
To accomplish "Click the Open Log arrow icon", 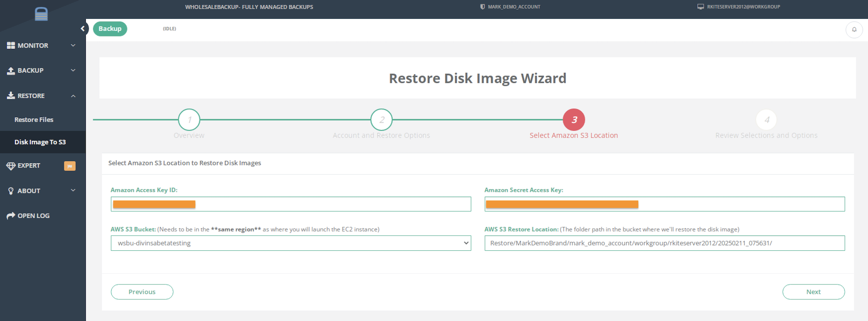I will (x=11, y=216).
